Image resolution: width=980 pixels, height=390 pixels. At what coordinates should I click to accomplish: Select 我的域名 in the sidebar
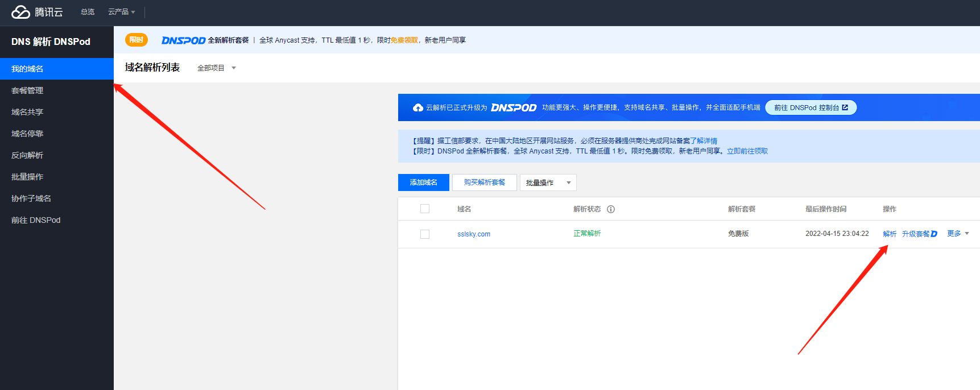pos(57,69)
